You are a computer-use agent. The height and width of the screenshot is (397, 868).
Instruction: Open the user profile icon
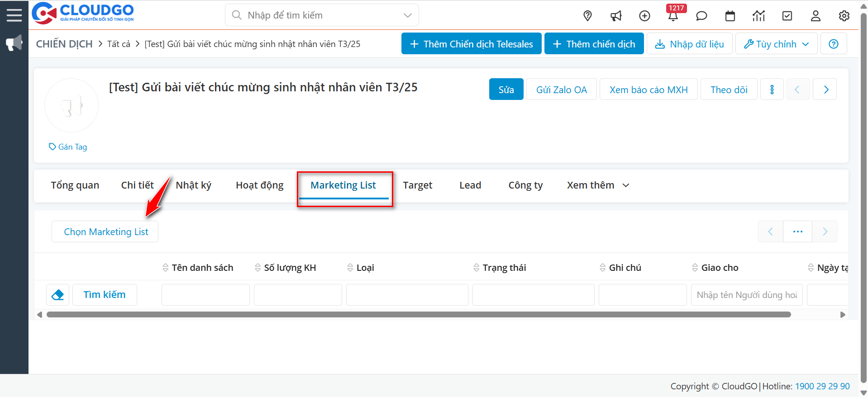coord(816,16)
